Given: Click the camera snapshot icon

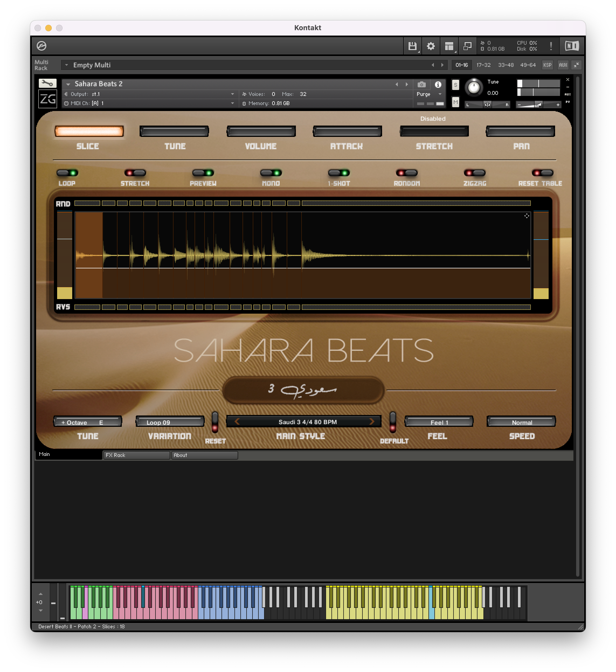Looking at the screenshot, I should (421, 85).
